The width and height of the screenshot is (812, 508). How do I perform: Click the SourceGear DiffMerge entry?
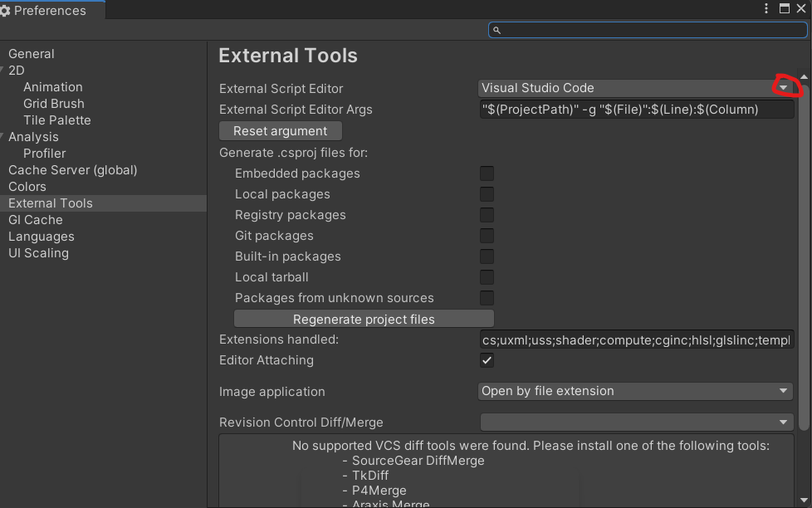[x=418, y=461]
